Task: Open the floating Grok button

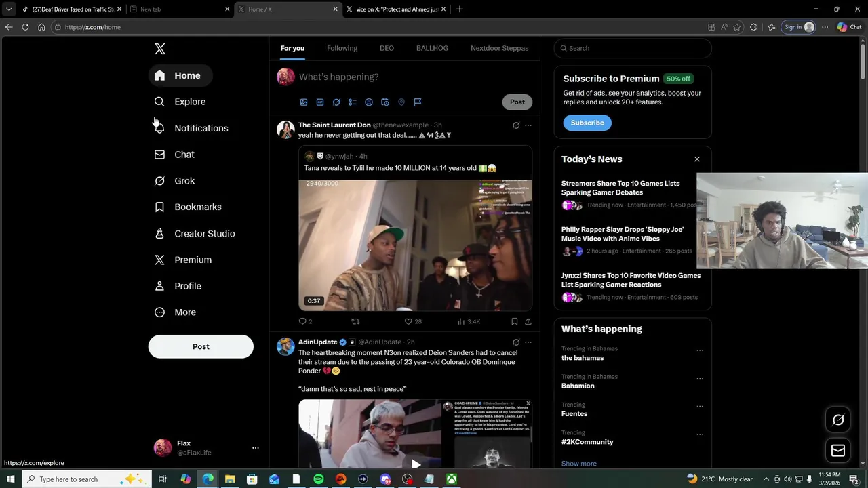Action: (838, 420)
